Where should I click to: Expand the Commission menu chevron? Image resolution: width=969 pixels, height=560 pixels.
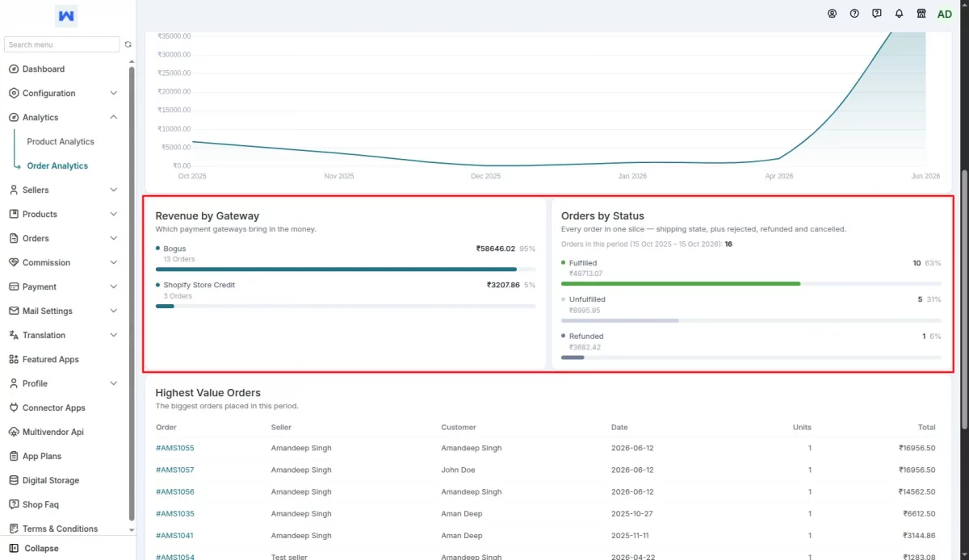point(113,263)
